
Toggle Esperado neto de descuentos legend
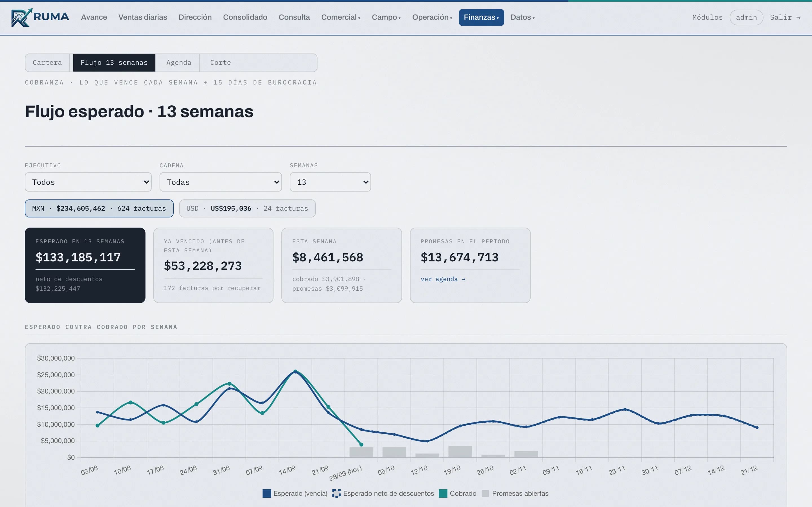[383, 493]
